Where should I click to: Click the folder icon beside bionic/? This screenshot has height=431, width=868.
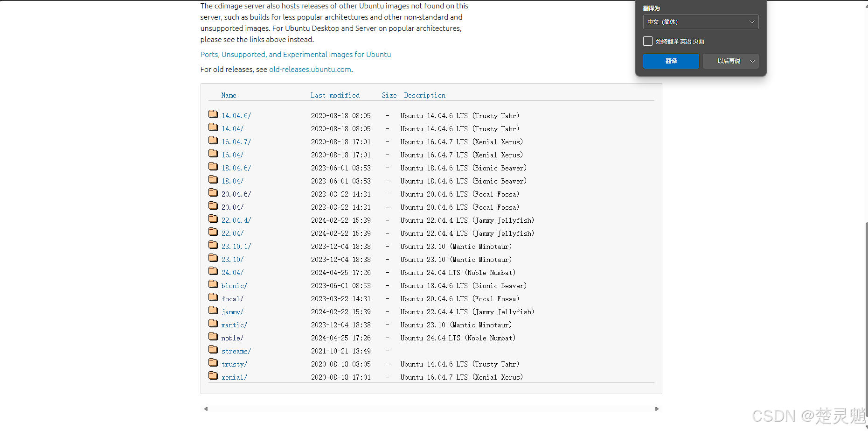click(213, 284)
